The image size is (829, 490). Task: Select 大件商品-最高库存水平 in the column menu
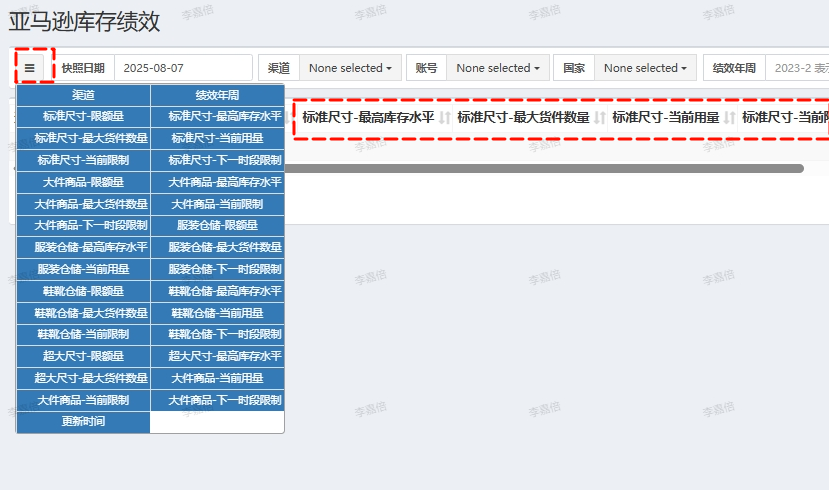pos(217,182)
